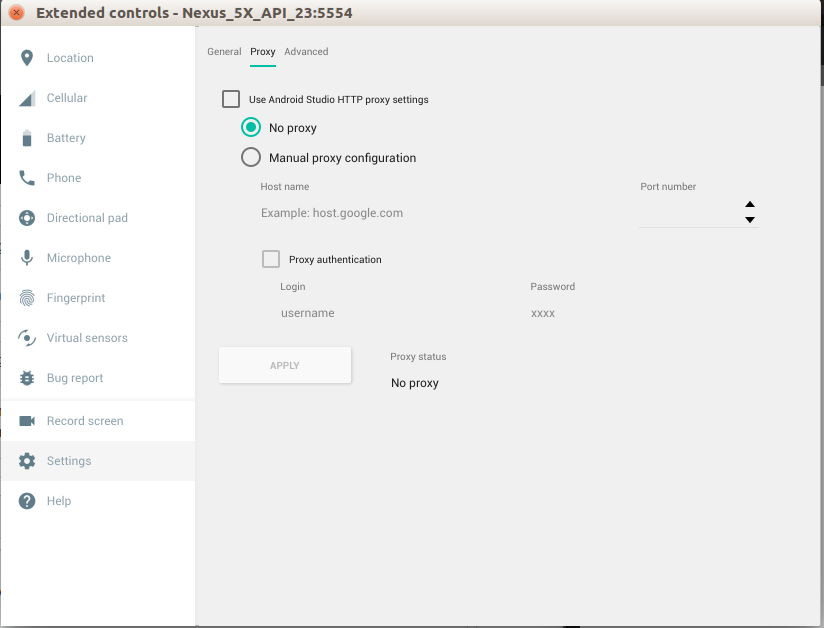The width and height of the screenshot is (824, 628).
Task: Click the Cellular signal icon
Action: 27,98
